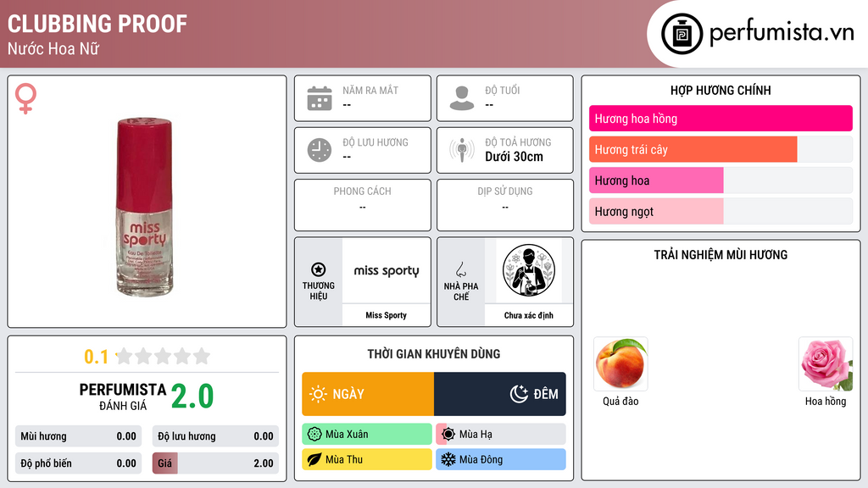Click the THỜI GIAN KHUYÊN DÙNG heading
The height and width of the screenshot is (488, 868).
point(434,354)
